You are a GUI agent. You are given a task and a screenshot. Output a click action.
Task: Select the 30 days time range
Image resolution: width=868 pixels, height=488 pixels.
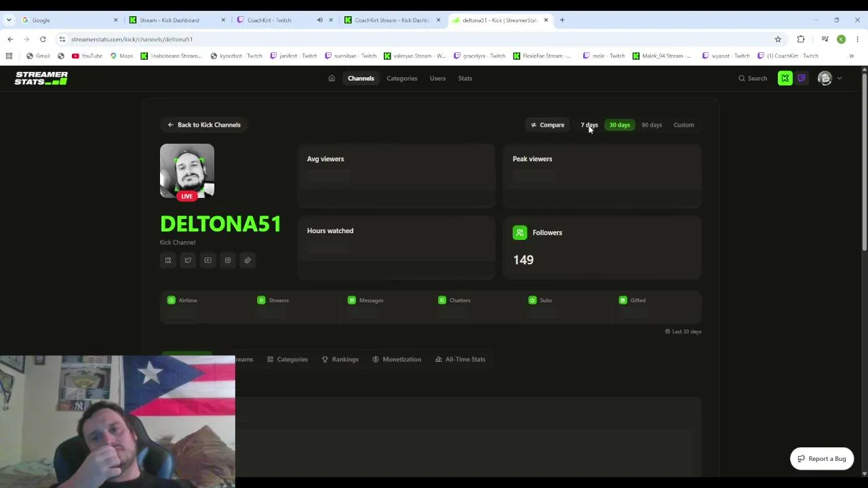click(x=620, y=125)
